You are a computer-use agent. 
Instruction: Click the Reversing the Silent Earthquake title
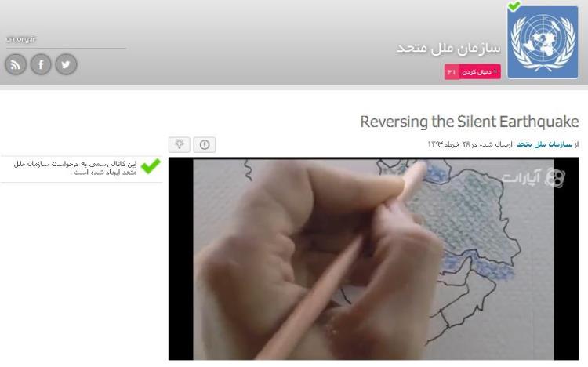(469, 122)
